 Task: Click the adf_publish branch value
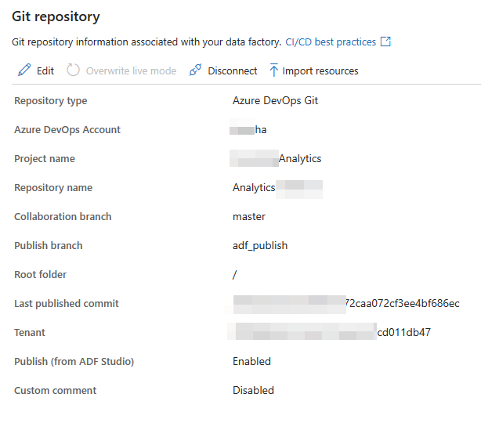260,246
